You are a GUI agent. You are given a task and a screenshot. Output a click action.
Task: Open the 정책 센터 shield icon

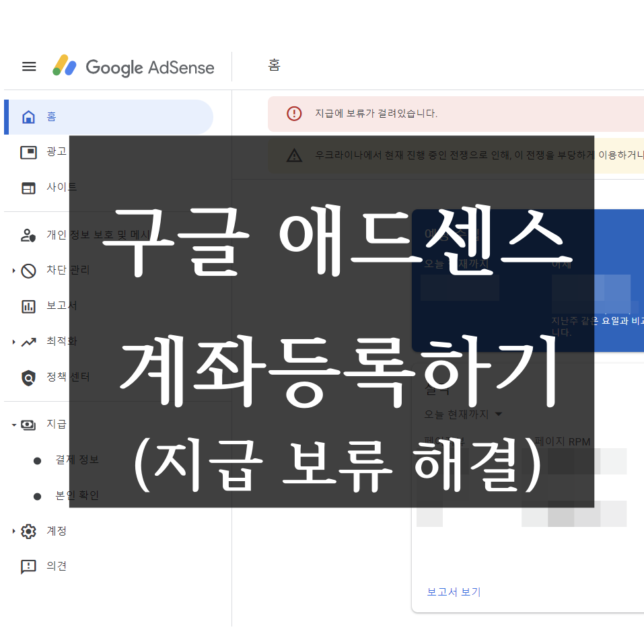[x=28, y=378]
